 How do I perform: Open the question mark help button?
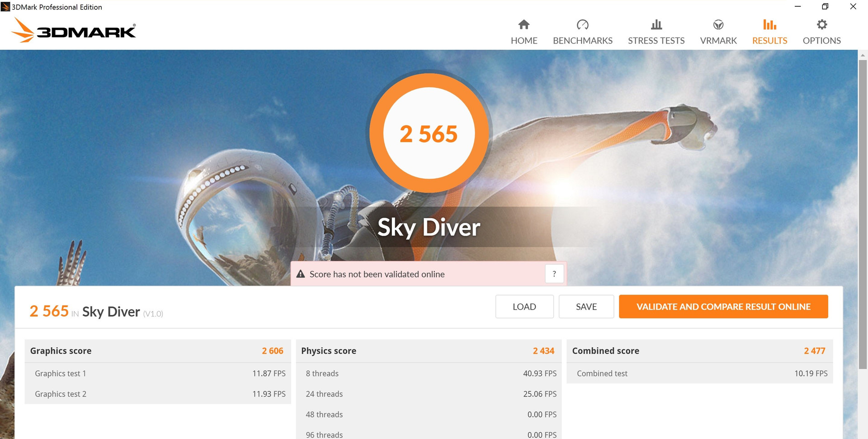pos(554,274)
